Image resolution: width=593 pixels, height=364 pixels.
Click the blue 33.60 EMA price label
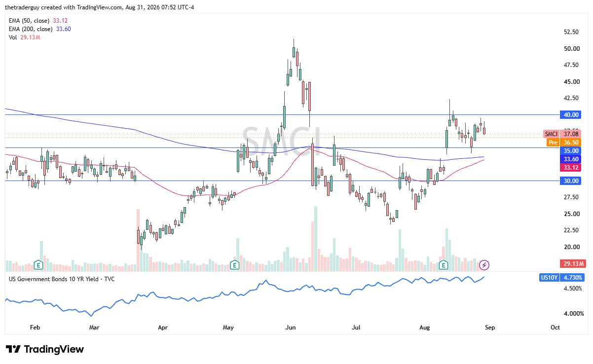point(571,159)
